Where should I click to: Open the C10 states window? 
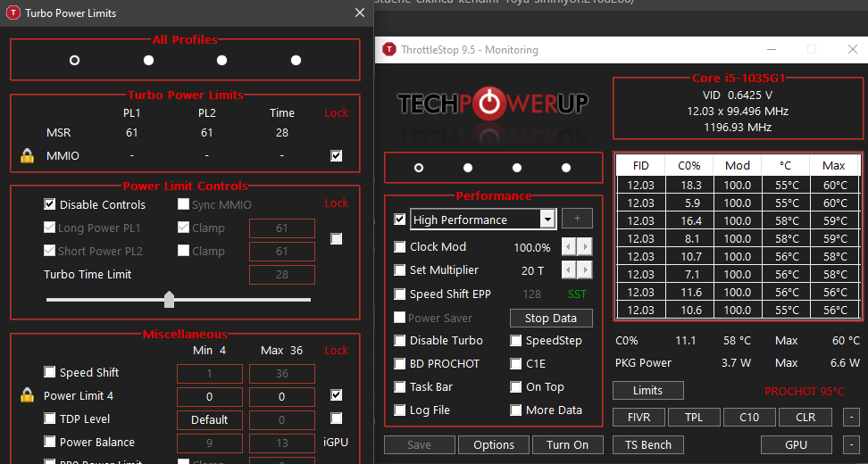(x=749, y=417)
